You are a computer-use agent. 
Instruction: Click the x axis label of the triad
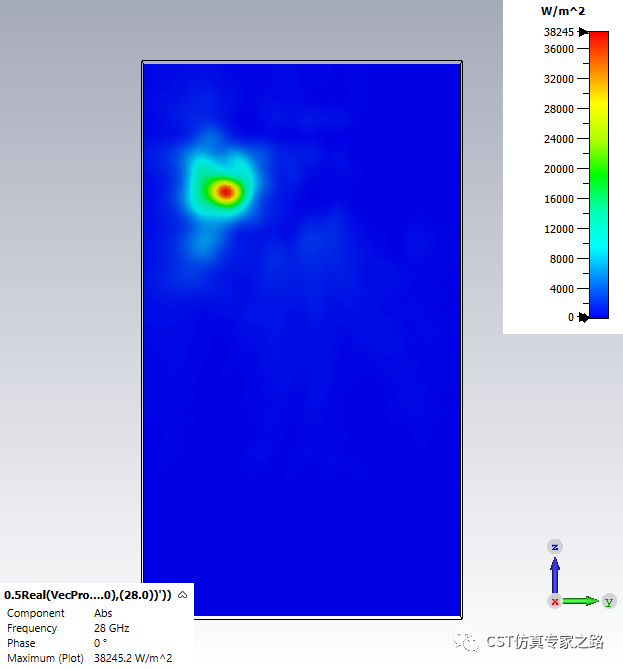click(x=555, y=602)
